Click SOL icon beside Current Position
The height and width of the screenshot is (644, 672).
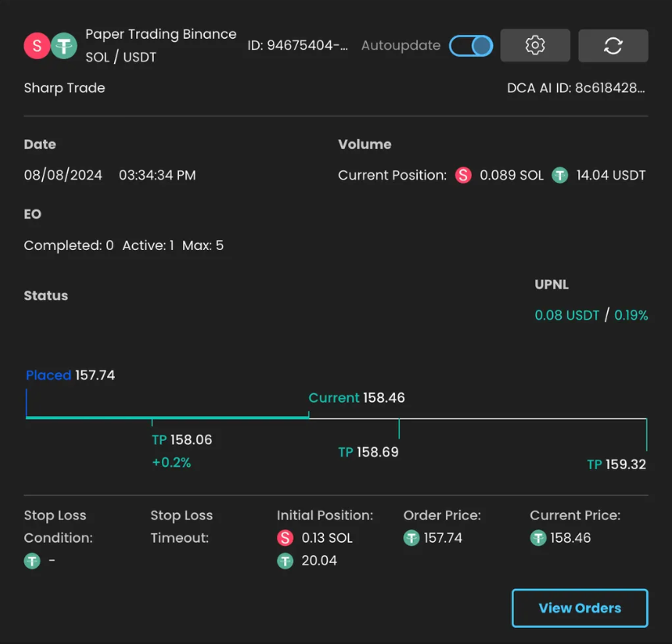tap(463, 175)
